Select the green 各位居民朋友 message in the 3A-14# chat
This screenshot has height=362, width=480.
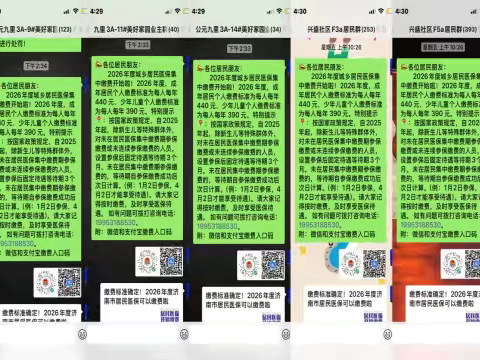coord(239,152)
